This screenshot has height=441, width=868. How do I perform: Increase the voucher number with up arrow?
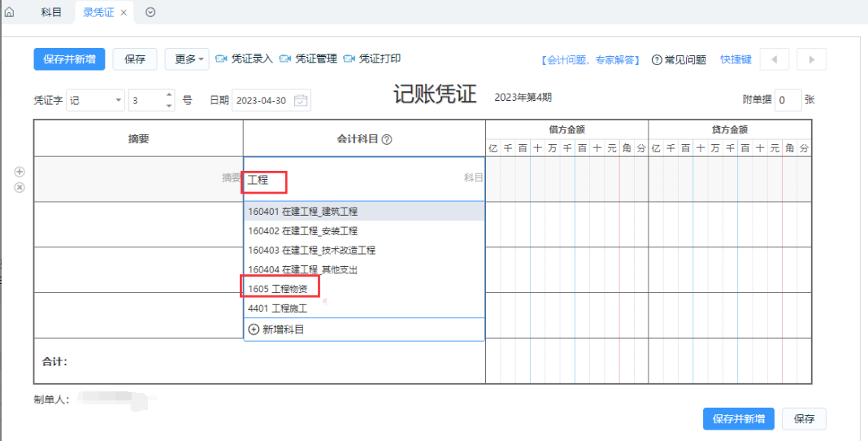click(169, 96)
